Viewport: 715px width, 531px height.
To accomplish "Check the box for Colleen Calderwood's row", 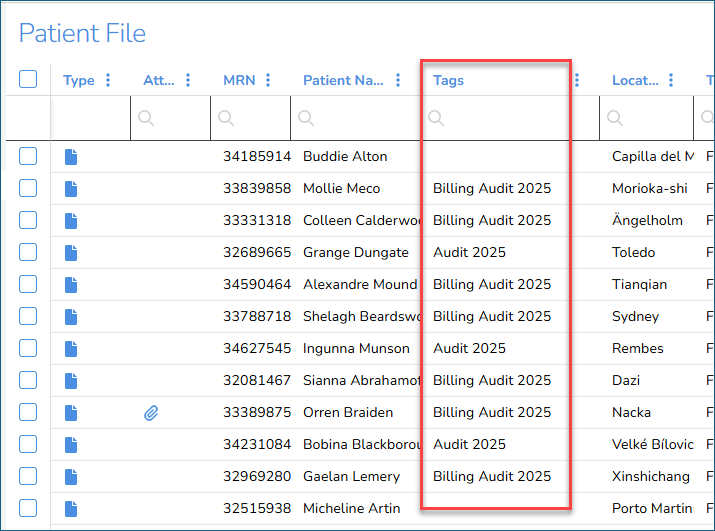I will [28, 220].
